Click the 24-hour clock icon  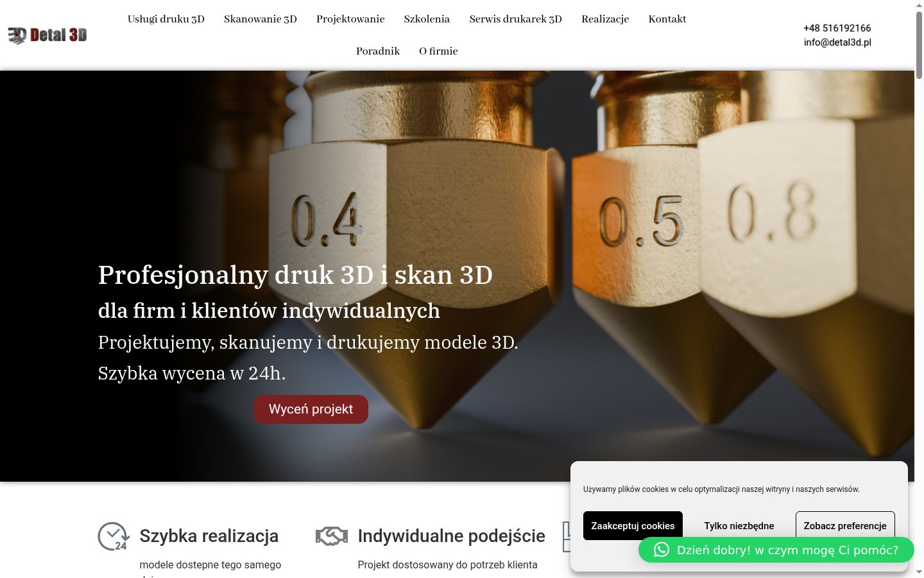[x=114, y=536]
